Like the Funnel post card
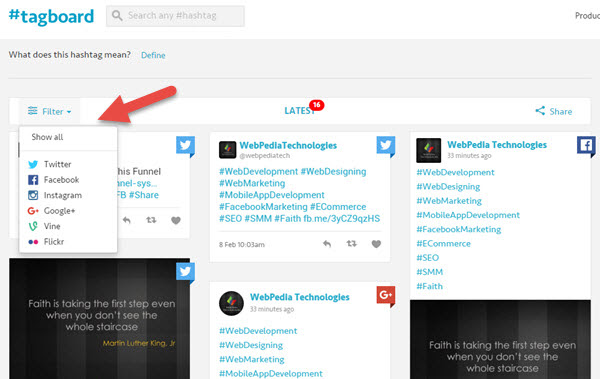 [x=176, y=220]
